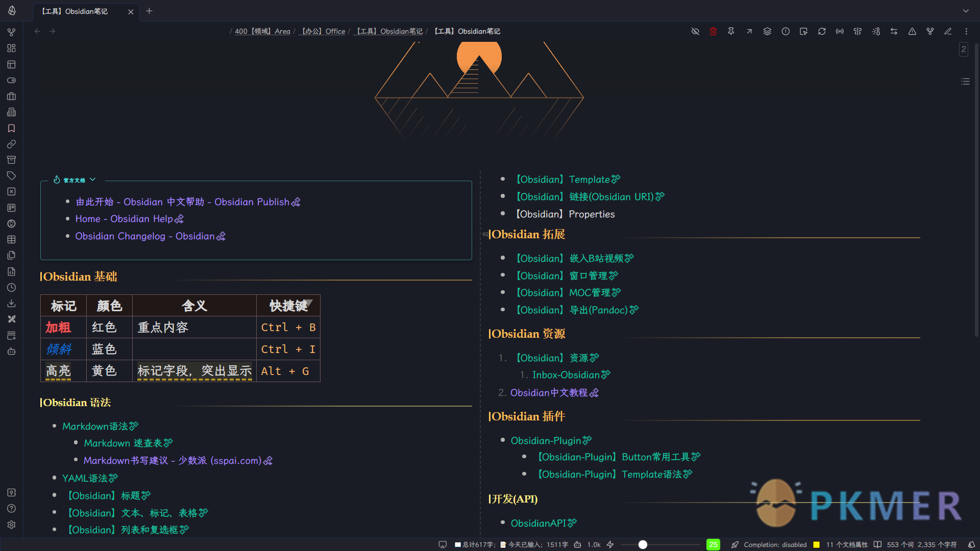980x551 pixels.
Task: Expand the |Obsidian 拓展 section header
Action: coord(527,234)
